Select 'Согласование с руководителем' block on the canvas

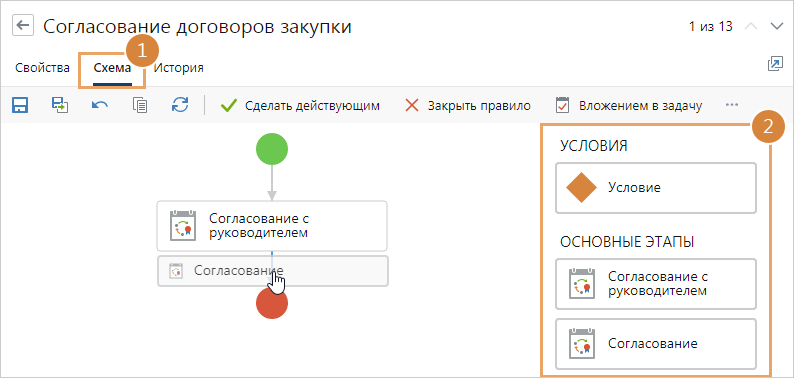272,225
